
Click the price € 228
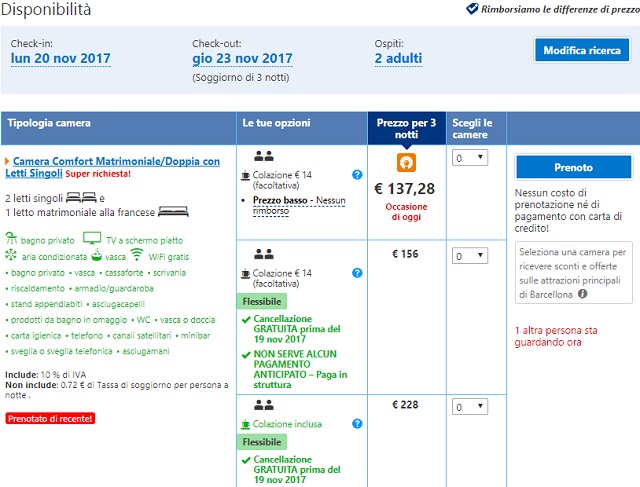coord(405,405)
